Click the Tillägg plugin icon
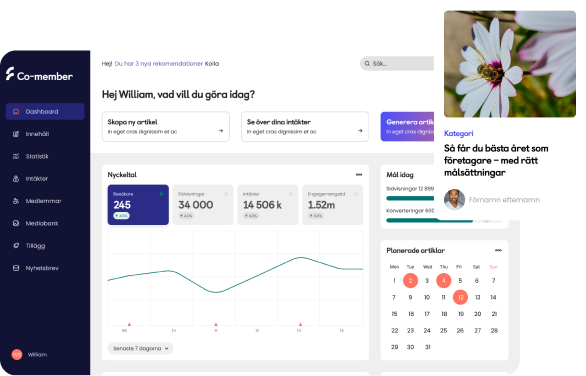 coord(16,246)
